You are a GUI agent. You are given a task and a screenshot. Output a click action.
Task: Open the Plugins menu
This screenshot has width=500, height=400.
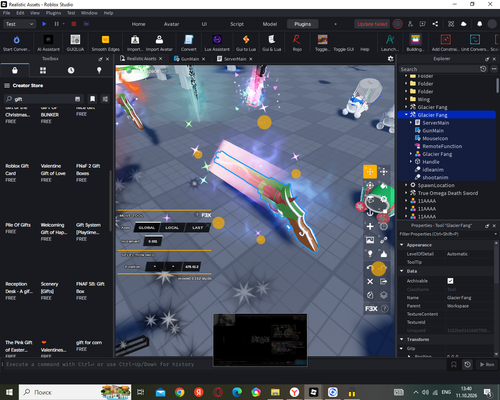click(x=53, y=13)
